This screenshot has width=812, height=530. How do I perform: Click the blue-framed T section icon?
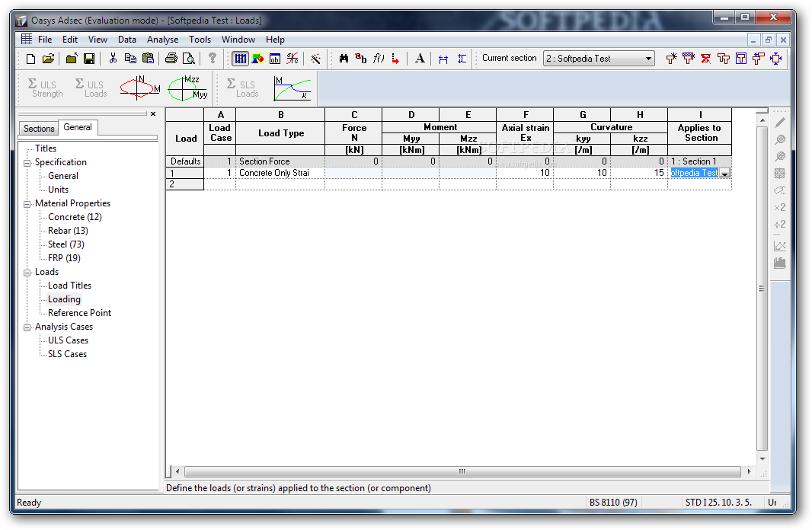point(741,59)
